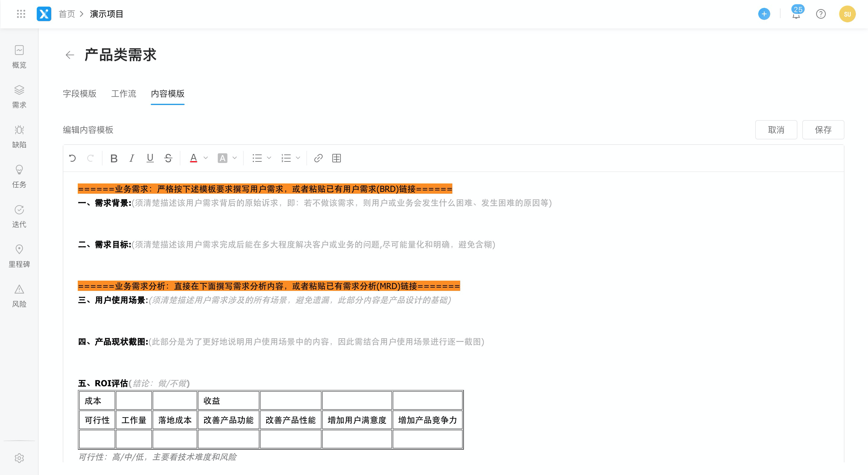Open settings gear in sidebar
The image size is (868, 475).
tap(19, 458)
